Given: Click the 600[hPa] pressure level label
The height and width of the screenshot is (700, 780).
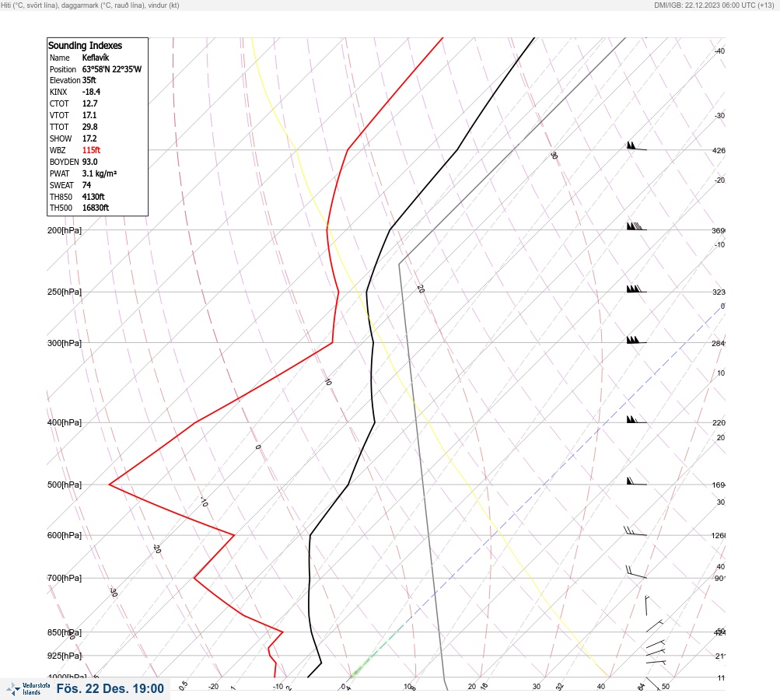Looking at the screenshot, I should [65, 535].
